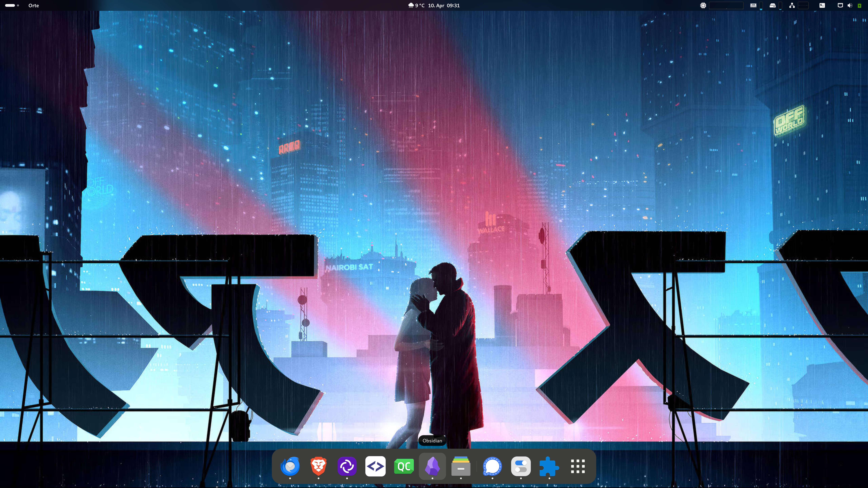Open the Orte places menu
The height and width of the screenshot is (488, 868).
33,5
